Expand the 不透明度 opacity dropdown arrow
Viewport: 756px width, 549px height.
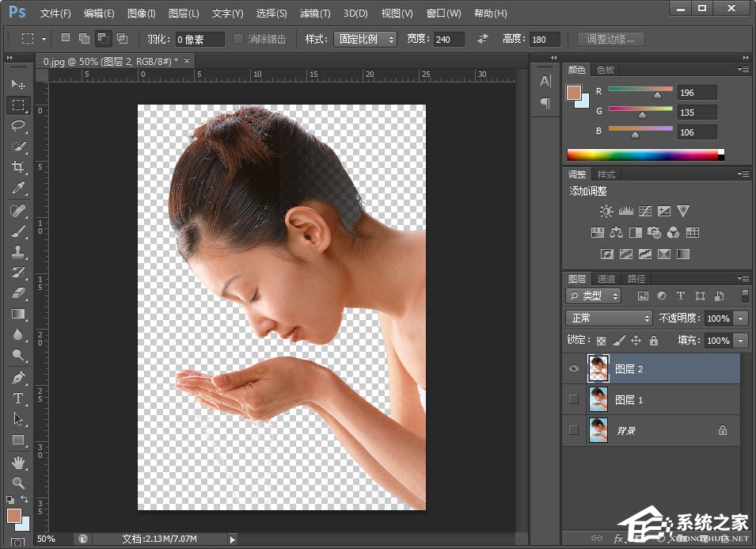[741, 318]
